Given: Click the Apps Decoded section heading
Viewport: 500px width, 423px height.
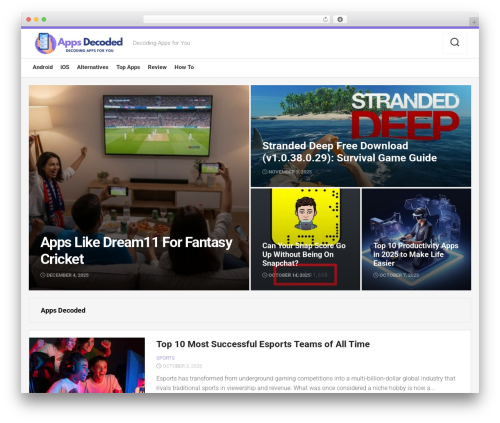Looking at the screenshot, I should pyautogui.click(x=63, y=310).
